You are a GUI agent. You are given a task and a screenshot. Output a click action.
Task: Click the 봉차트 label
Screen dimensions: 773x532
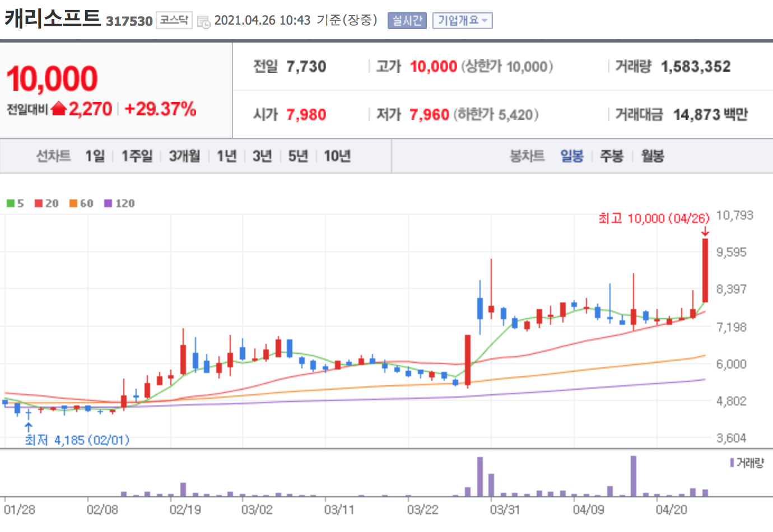pos(527,156)
